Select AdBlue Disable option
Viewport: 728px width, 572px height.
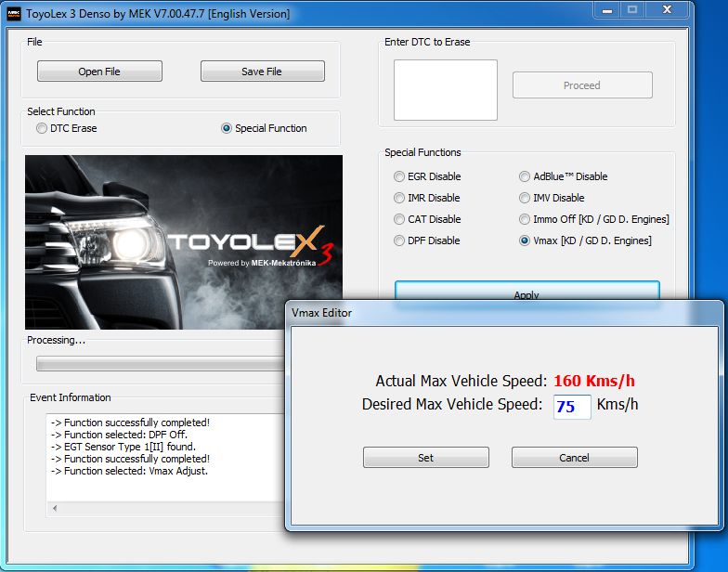click(525, 176)
